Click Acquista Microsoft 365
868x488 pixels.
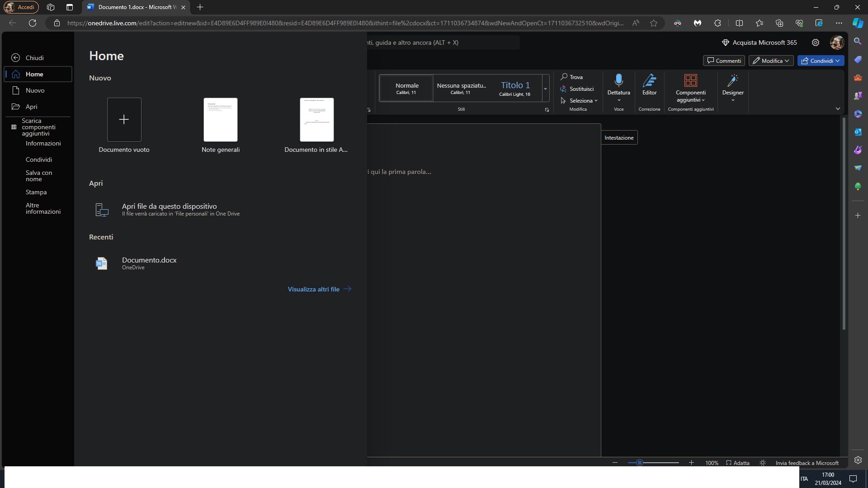tap(759, 42)
